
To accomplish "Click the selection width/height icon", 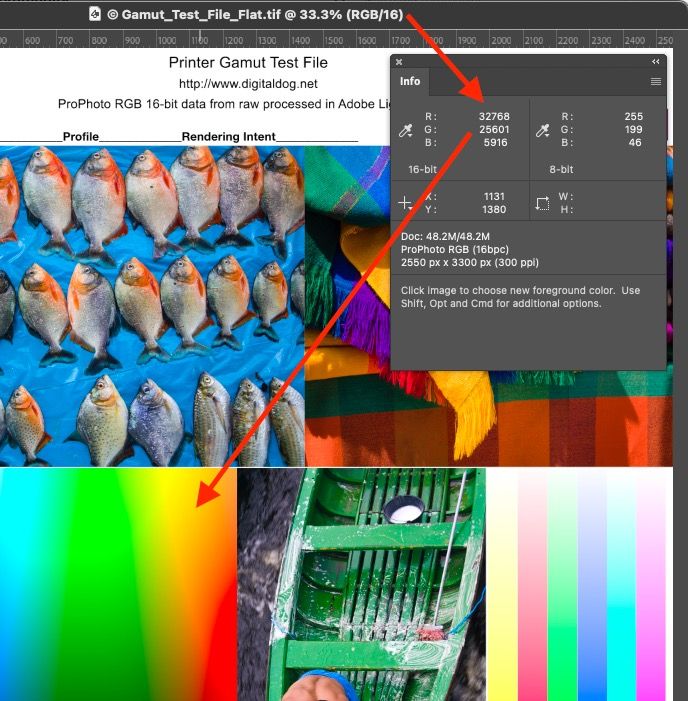I will [x=542, y=203].
